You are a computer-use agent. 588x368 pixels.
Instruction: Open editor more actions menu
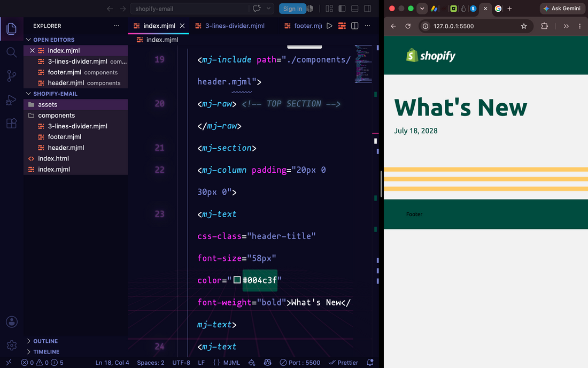pyautogui.click(x=368, y=26)
